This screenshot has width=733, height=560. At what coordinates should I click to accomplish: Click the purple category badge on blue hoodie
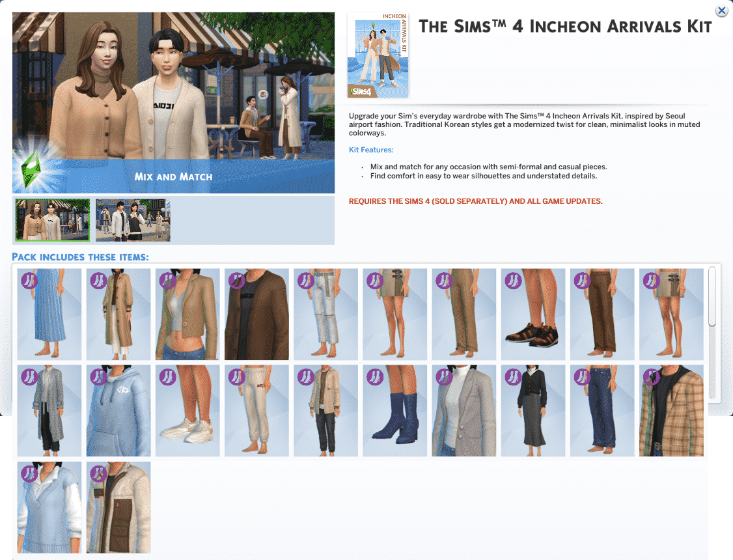click(99, 377)
